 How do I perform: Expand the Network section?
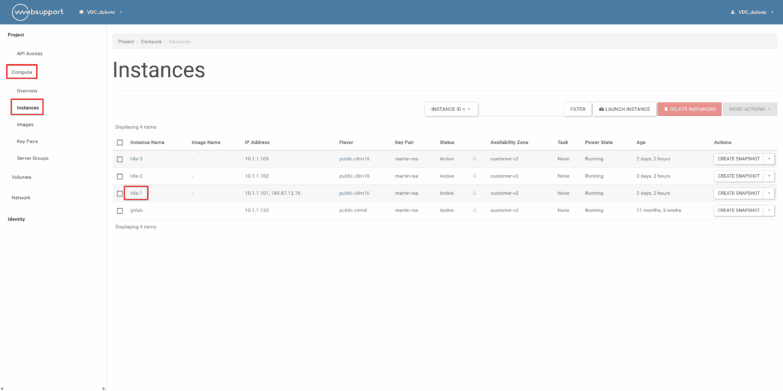coord(21,198)
